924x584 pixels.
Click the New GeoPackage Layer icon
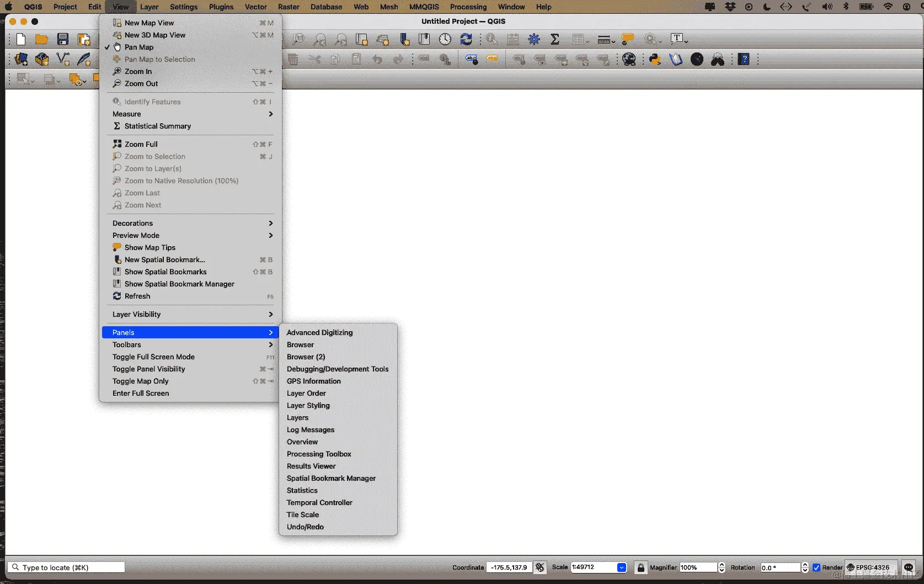(x=42, y=59)
